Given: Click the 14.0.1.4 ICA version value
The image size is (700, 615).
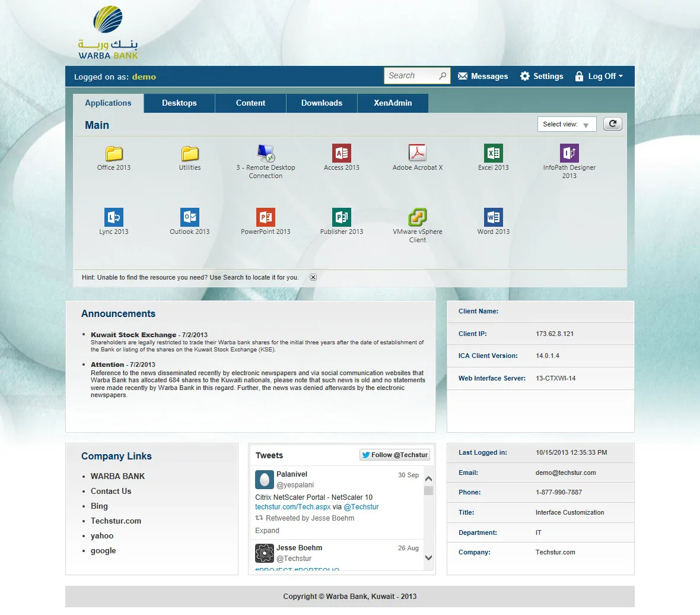Looking at the screenshot, I should pyautogui.click(x=548, y=356).
